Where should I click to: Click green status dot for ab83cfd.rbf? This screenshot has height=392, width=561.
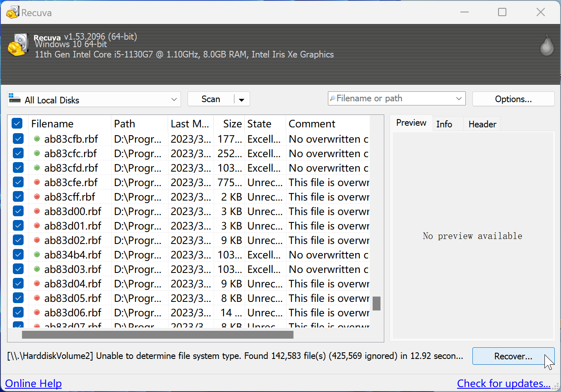pyautogui.click(x=37, y=168)
